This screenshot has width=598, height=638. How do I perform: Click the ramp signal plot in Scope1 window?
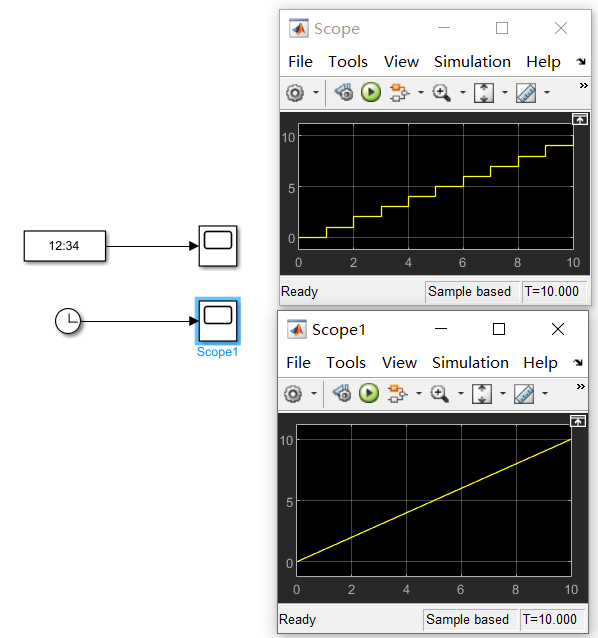coord(434,500)
